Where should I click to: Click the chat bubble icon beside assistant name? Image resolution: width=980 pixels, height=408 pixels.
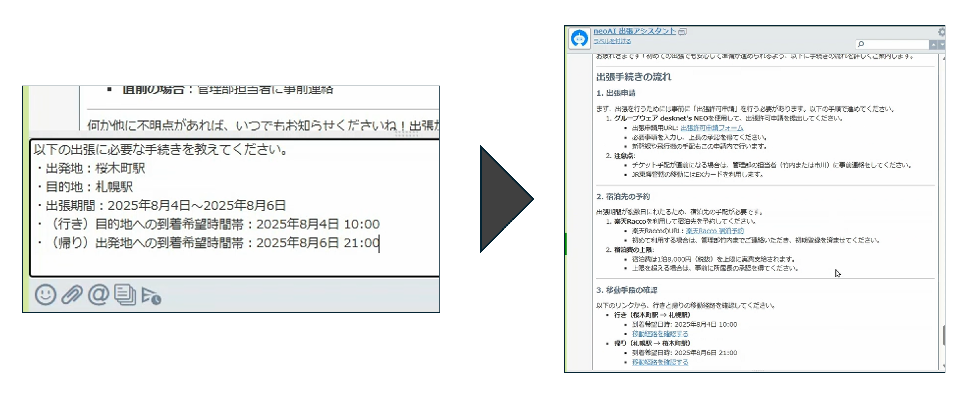pyautogui.click(x=683, y=32)
